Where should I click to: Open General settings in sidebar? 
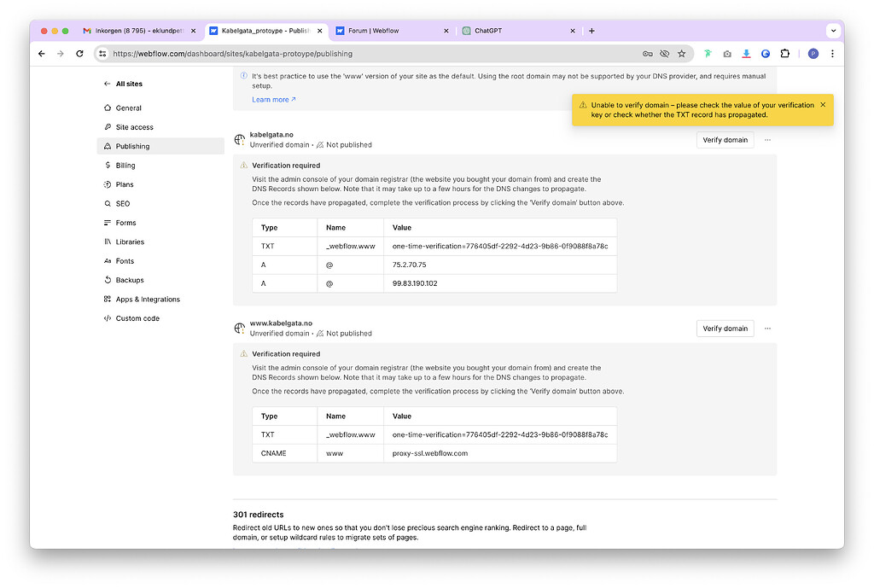pos(160,108)
